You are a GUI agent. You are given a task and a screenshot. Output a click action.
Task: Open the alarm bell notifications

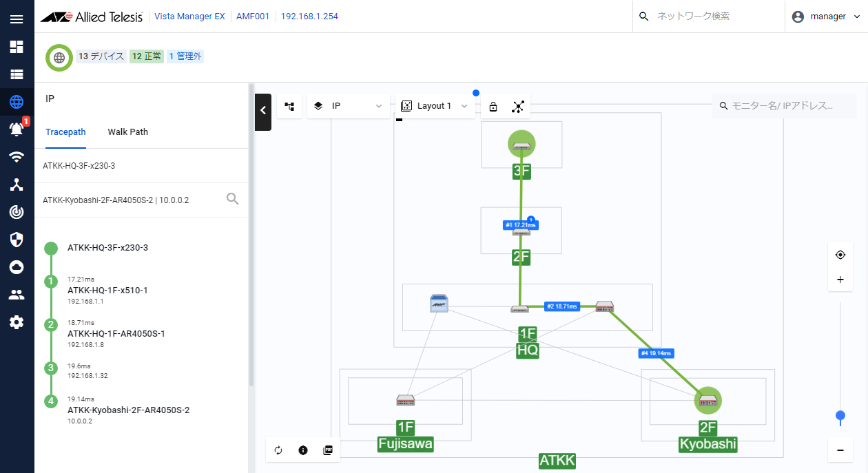17,129
